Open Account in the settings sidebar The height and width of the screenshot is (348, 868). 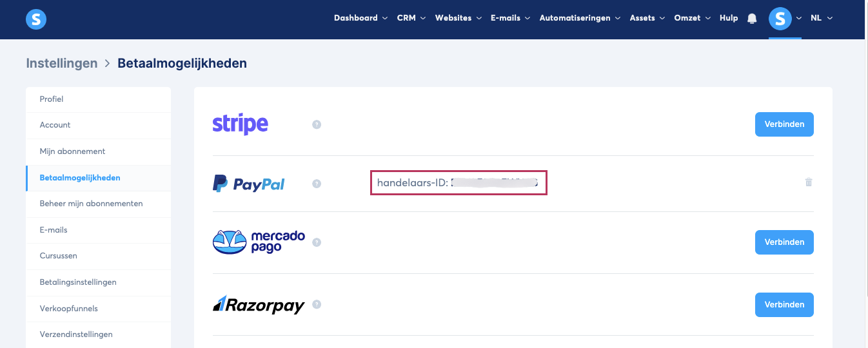tap(98, 125)
